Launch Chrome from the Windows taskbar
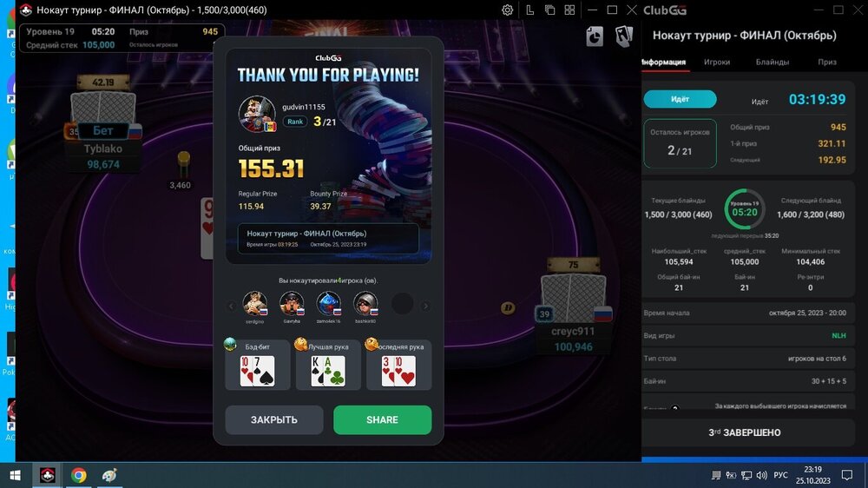The image size is (868, 488). (79, 475)
